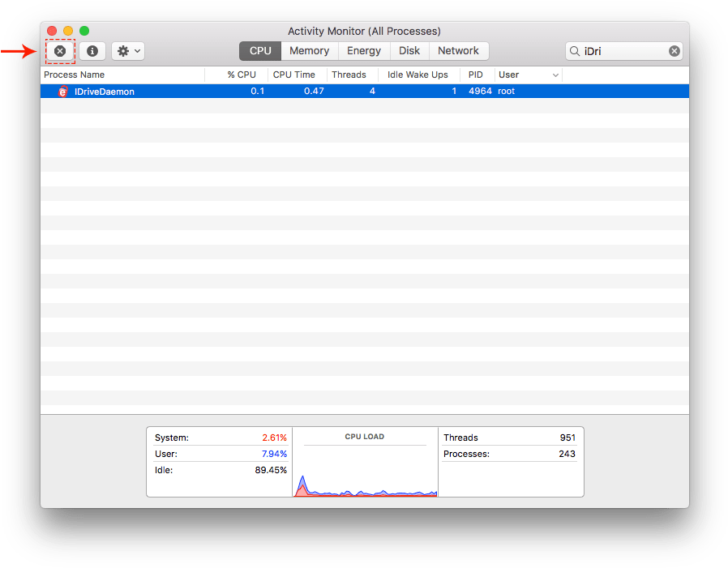This screenshot has height=568, width=728.
Task: Click the search field containing iDri
Action: click(x=624, y=51)
